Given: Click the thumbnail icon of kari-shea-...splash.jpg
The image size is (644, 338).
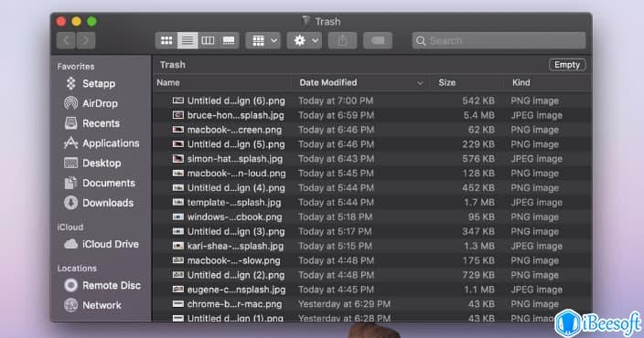Looking at the screenshot, I should 178,246.
